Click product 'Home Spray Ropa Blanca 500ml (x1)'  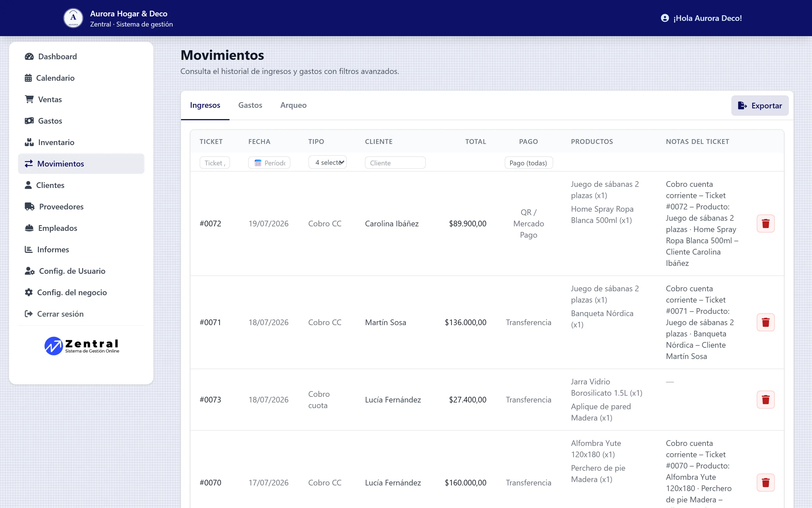point(602,214)
